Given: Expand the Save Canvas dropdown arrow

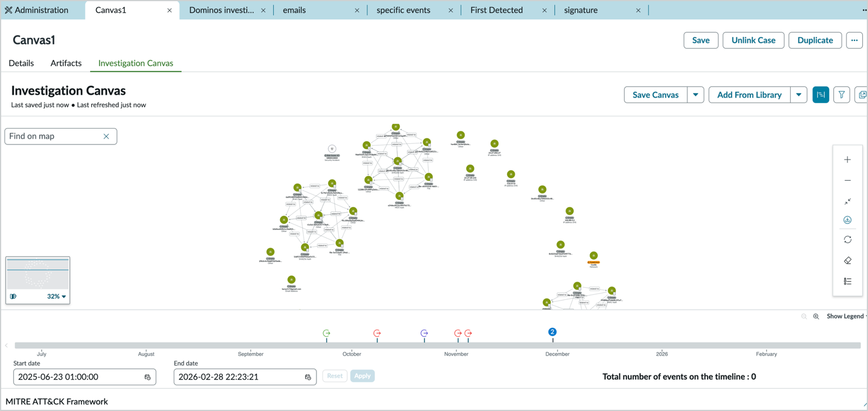Looking at the screenshot, I should 695,95.
